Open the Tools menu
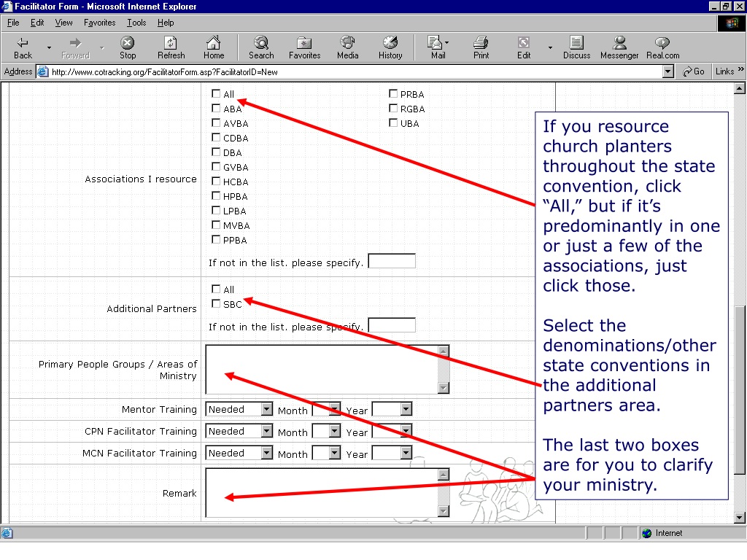Image resolution: width=747 pixels, height=560 pixels. pos(136,23)
